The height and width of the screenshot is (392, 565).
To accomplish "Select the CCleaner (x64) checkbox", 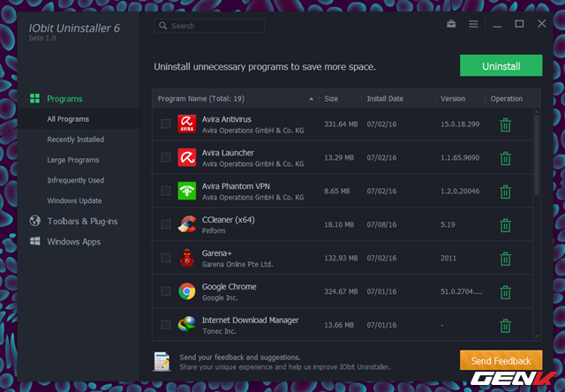I will pyautogui.click(x=166, y=225).
